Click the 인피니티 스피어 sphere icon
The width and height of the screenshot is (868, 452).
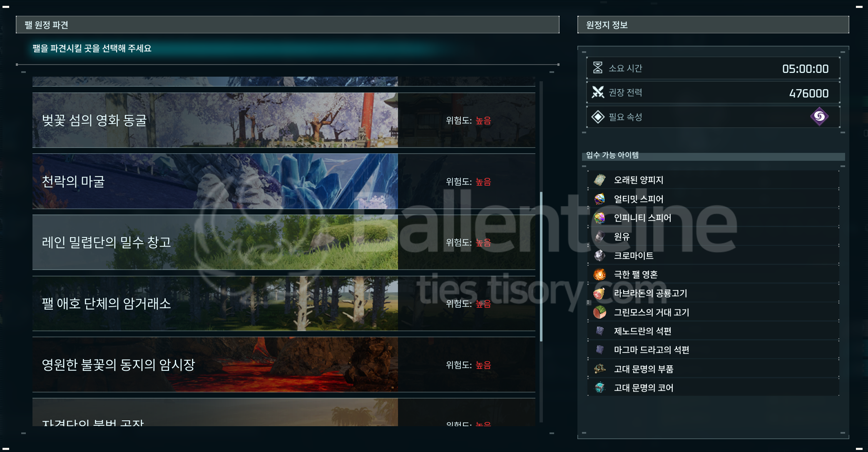[599, 218]
